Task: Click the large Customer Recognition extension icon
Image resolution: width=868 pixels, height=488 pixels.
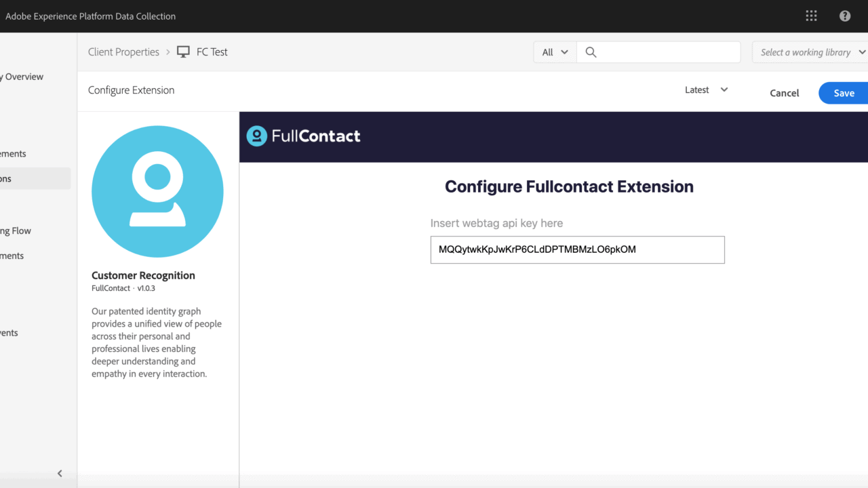Action: (x=157, y=191)
